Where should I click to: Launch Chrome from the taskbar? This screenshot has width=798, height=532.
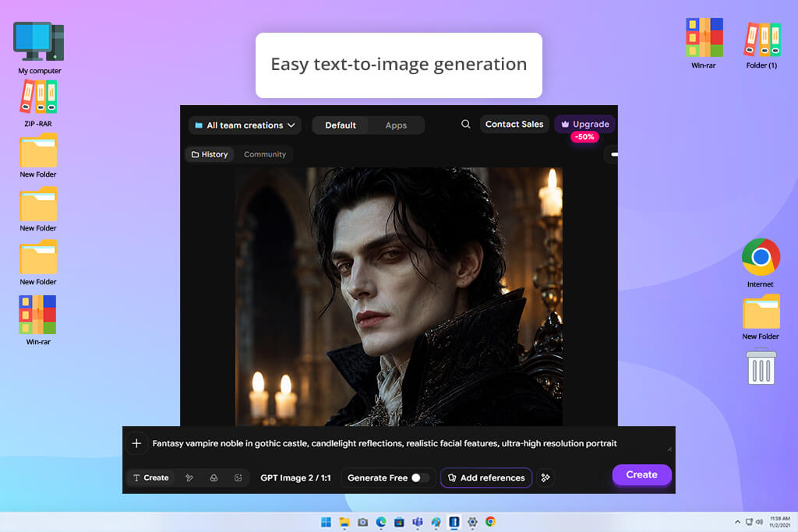tap(491, 522)
